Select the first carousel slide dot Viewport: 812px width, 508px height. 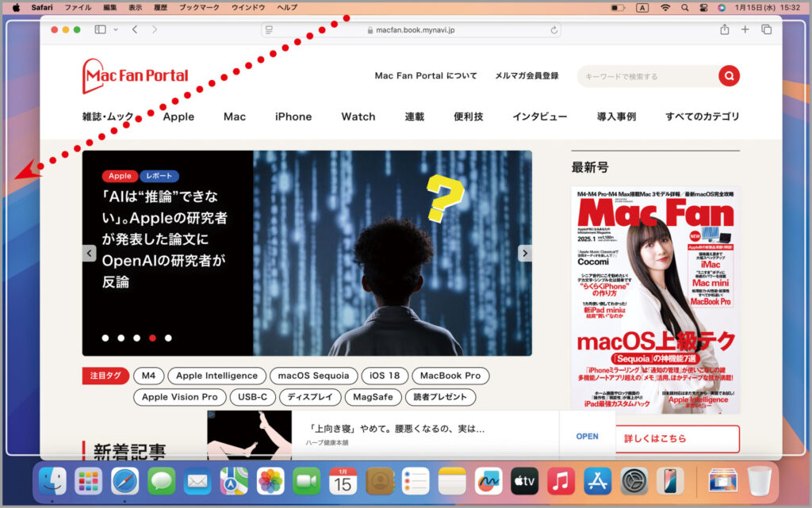(x=105, y=338)
